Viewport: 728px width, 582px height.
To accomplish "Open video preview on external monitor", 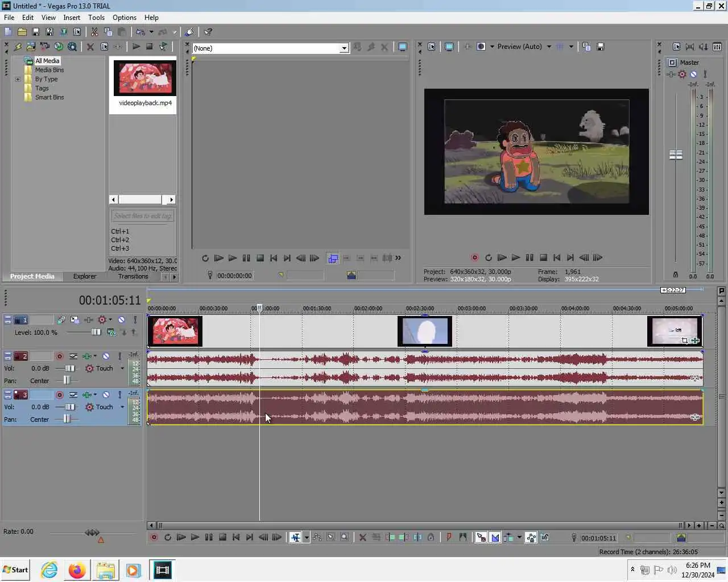I will click(449, 47).
